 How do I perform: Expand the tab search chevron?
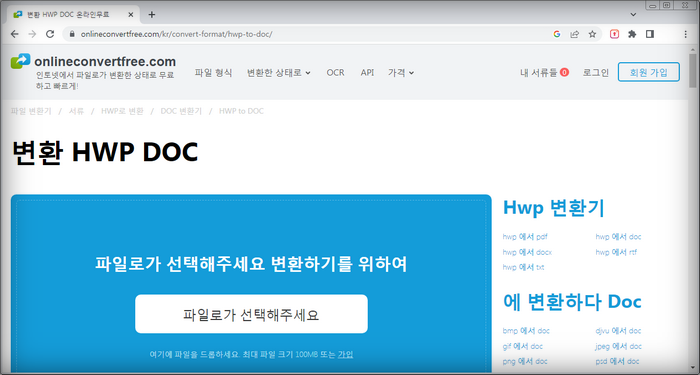click(633, 14)
